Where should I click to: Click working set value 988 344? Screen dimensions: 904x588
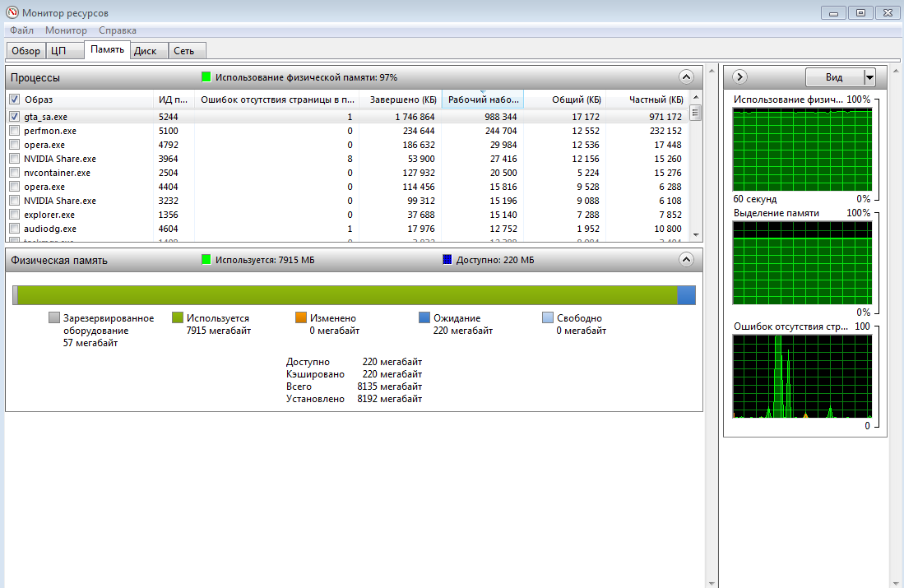click(500, 117)
